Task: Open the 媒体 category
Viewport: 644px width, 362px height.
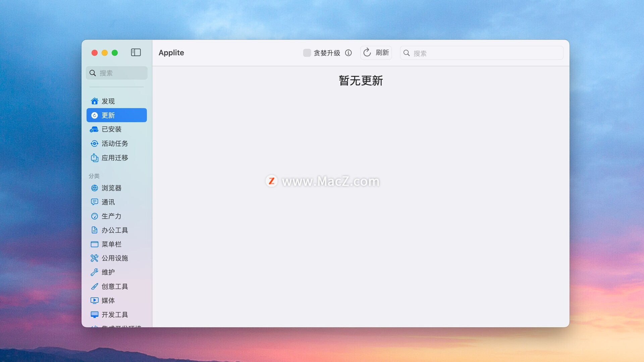Action: pos(108,301)
